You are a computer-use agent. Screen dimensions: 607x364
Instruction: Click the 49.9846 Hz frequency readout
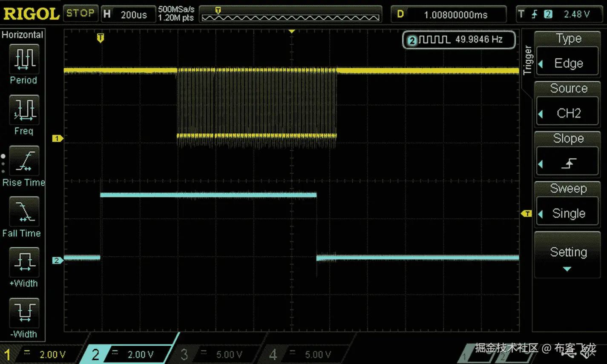[479, 39]
